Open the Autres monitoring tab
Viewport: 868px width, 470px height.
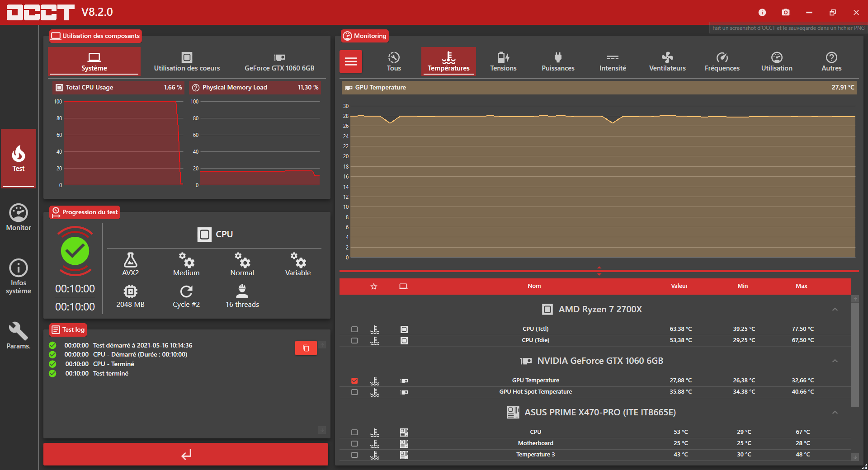[831, 61]
